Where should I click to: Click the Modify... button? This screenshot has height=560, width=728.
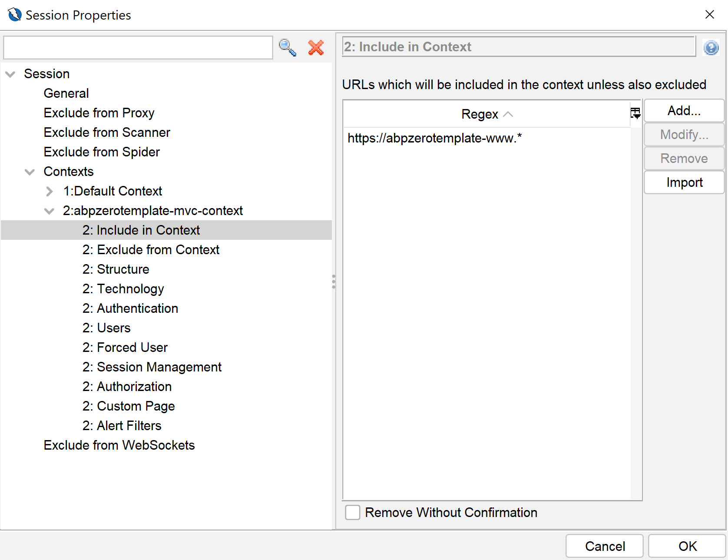tap(684, 135)
